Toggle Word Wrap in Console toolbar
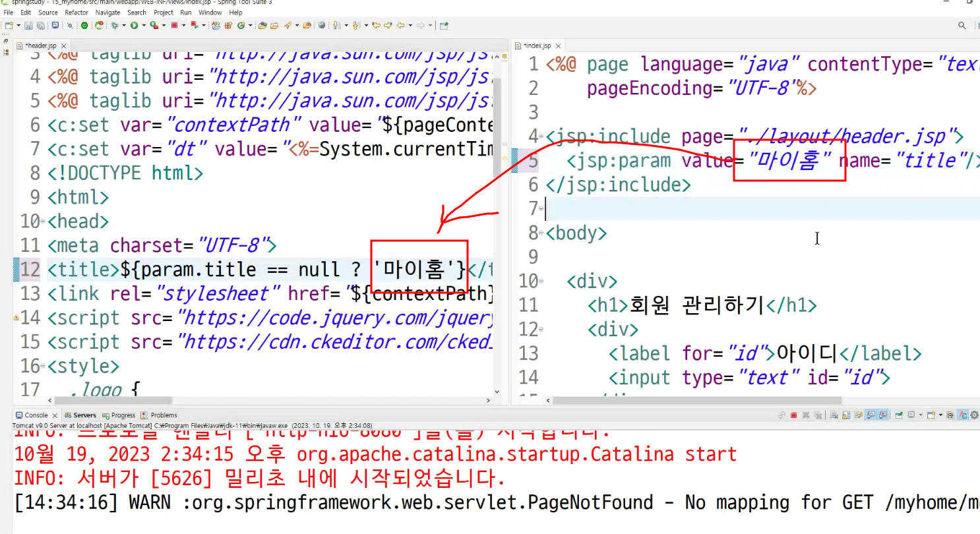Viewport: 980px width, 534px height. (x=858, y=415)
